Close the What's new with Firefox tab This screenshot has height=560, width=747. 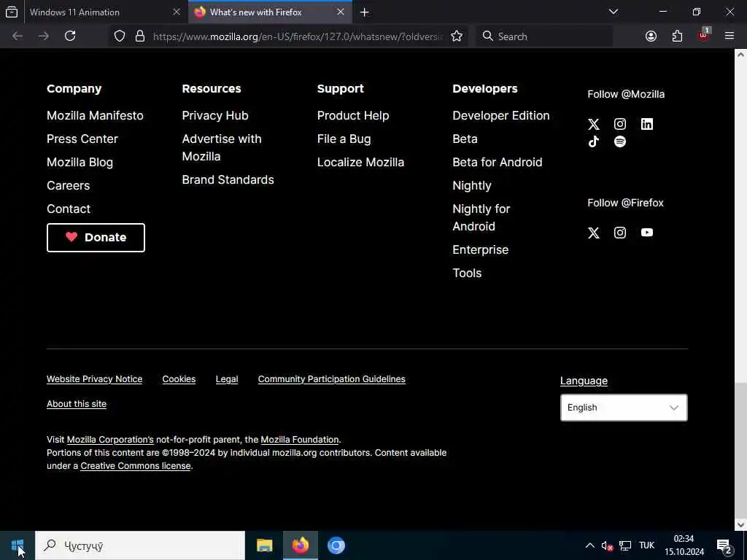pyautogui.click(x=341, y=12)
